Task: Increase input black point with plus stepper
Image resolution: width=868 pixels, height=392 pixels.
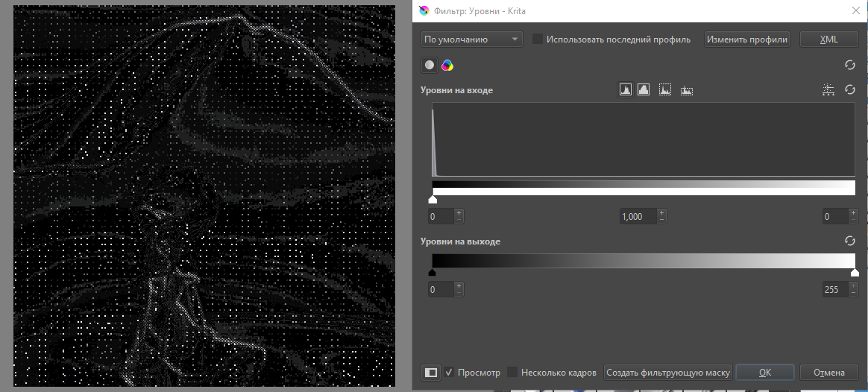Action: coord(459,212)
